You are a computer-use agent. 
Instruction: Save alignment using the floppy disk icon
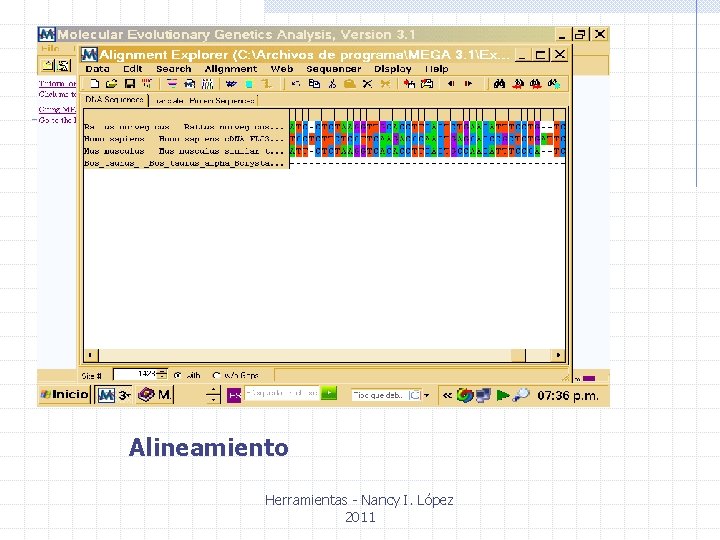pyautogui.click(x=130, y=84)
